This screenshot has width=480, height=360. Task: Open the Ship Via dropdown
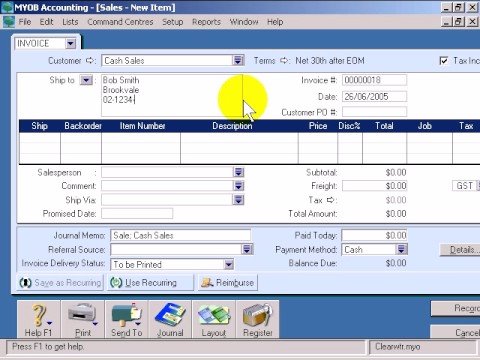pyautogui.click(x=239, y=200)
